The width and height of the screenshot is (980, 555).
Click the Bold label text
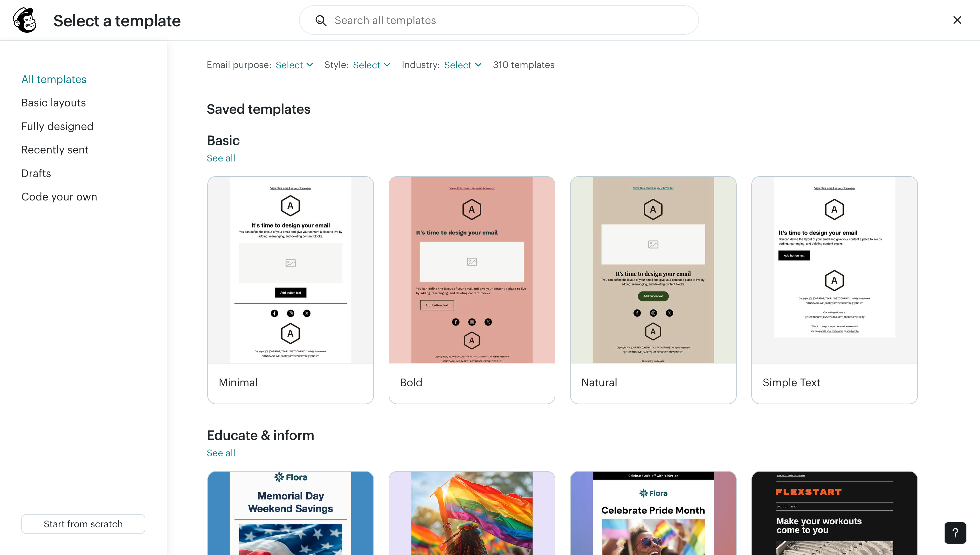pyautogui.click(x=411, y=382)
